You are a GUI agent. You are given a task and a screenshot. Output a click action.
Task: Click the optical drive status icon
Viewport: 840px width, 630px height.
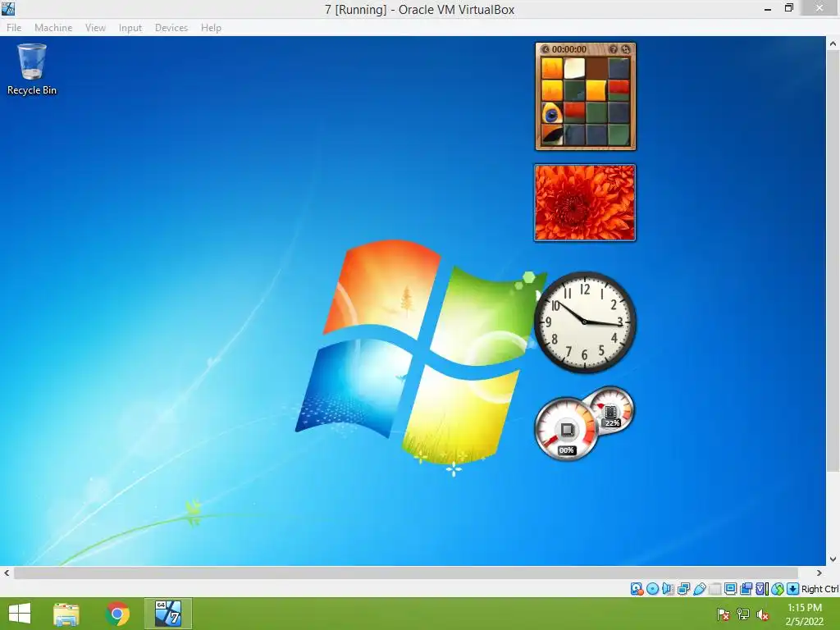click(652, 589)
